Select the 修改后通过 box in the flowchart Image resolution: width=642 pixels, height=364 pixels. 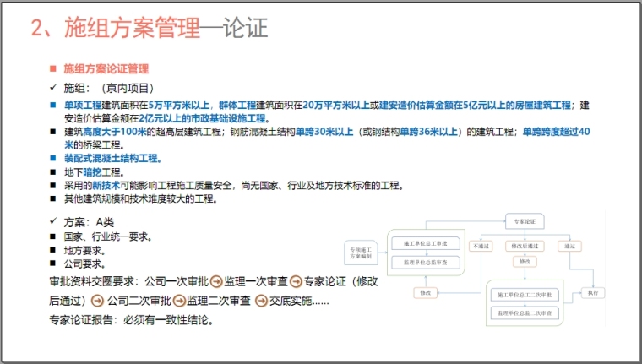524,246
